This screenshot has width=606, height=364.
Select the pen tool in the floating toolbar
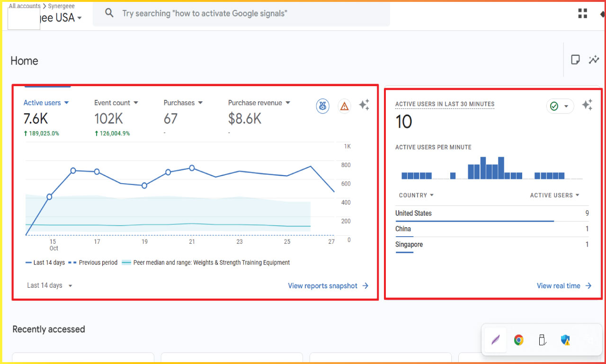[495, 340]
